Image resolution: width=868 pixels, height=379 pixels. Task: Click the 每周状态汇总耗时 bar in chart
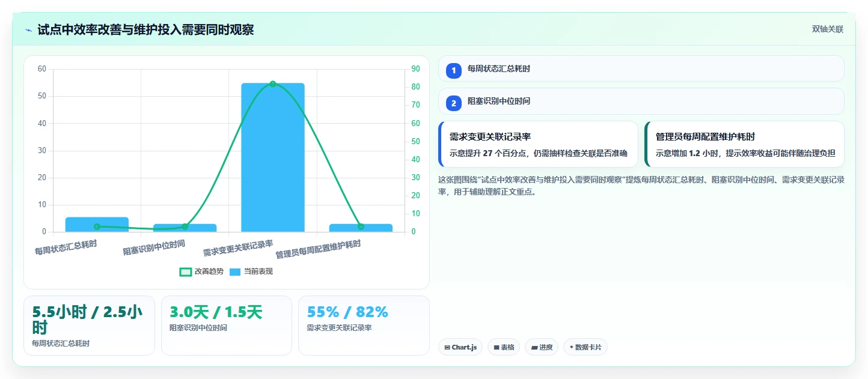97,225
